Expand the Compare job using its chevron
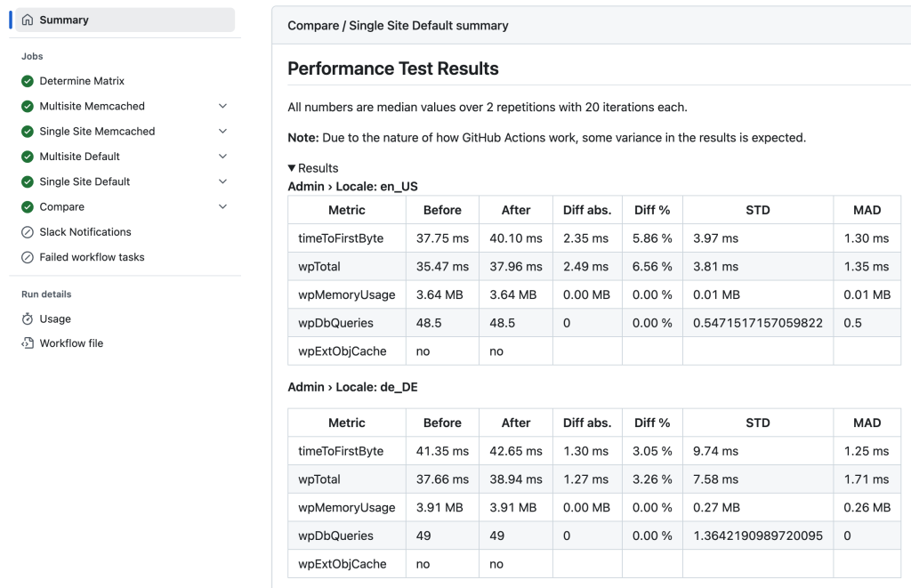Image resolution: width=911 pixels, height=588 pixels. click(223, 206)
